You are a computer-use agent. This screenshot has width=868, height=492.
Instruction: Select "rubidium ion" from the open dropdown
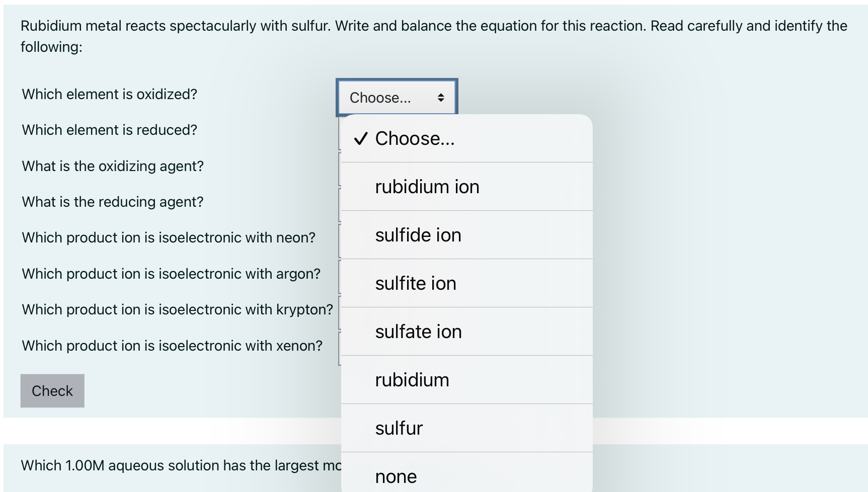pos(428,186)
